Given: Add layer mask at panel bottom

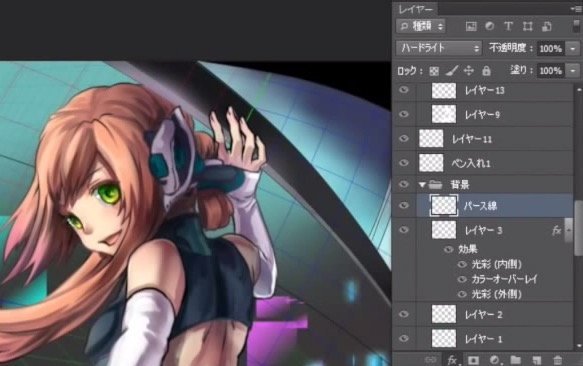Looking at the screenshot, I should coord(473,360).
